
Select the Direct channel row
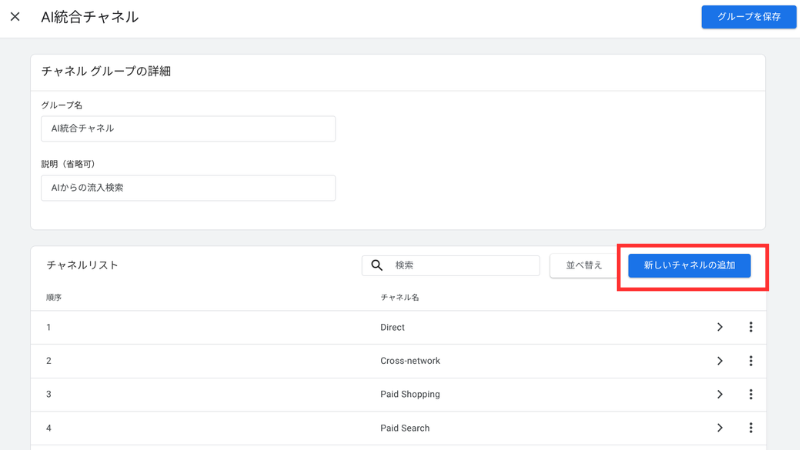click(392, 327)
